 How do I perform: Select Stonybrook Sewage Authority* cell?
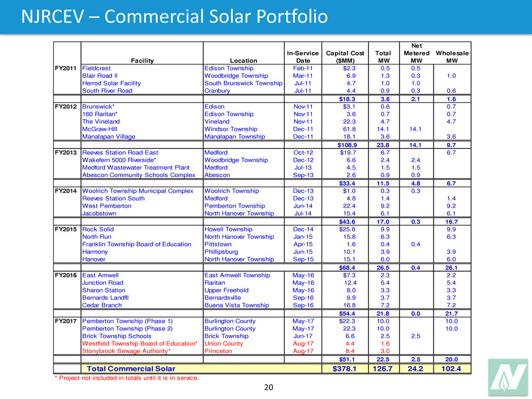127,351
